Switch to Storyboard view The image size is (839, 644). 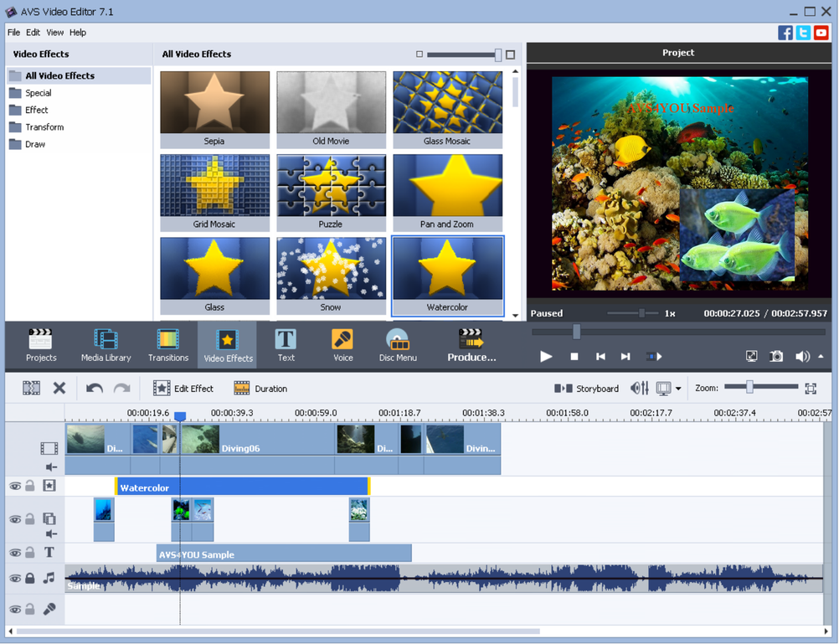click(x=586, y=388)
